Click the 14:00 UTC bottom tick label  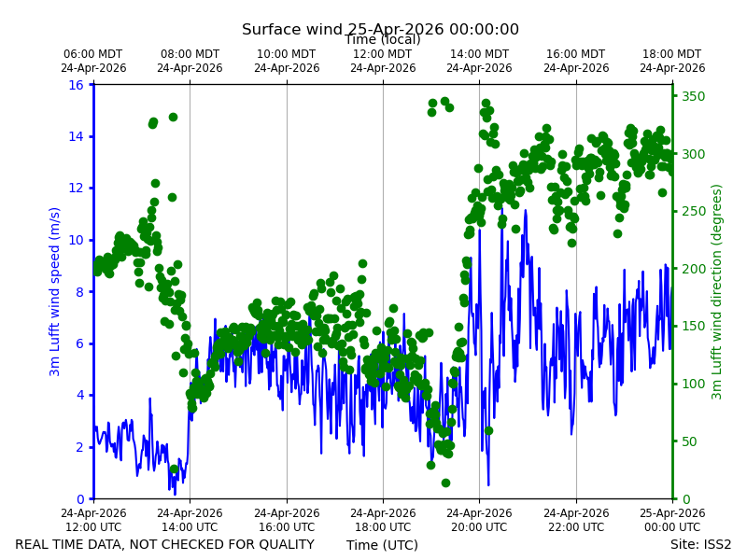190,520
